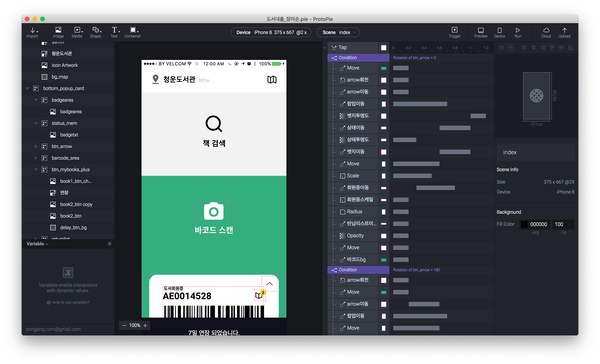Add a new Trigger
The image size is (600, 364).
coord(454,32)
